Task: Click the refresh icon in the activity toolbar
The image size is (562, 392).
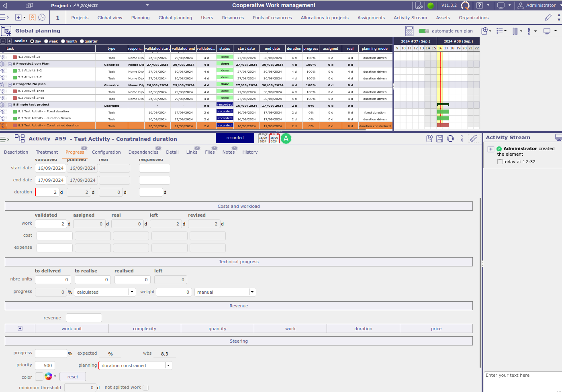Action: 450,139
